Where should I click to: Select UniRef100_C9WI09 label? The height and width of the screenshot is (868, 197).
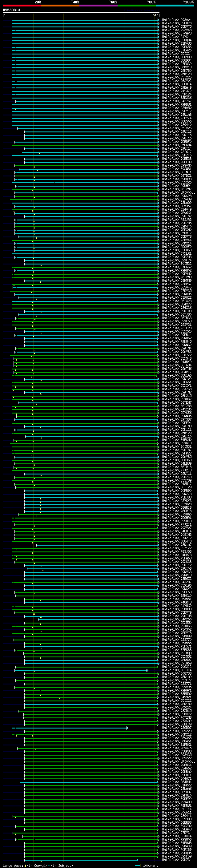coord(177,379)
